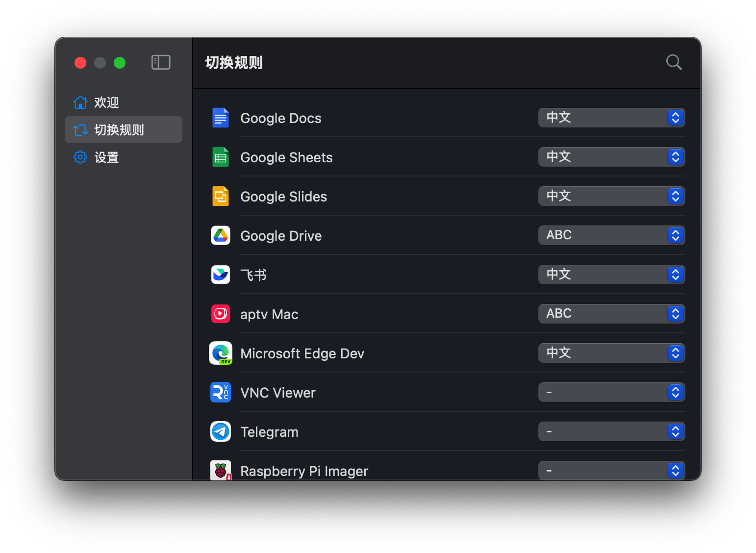This screenshot has height=553, width=756.
Task: Click the Microsoft Edge Dev icon
Action: [x=221, y=353]
